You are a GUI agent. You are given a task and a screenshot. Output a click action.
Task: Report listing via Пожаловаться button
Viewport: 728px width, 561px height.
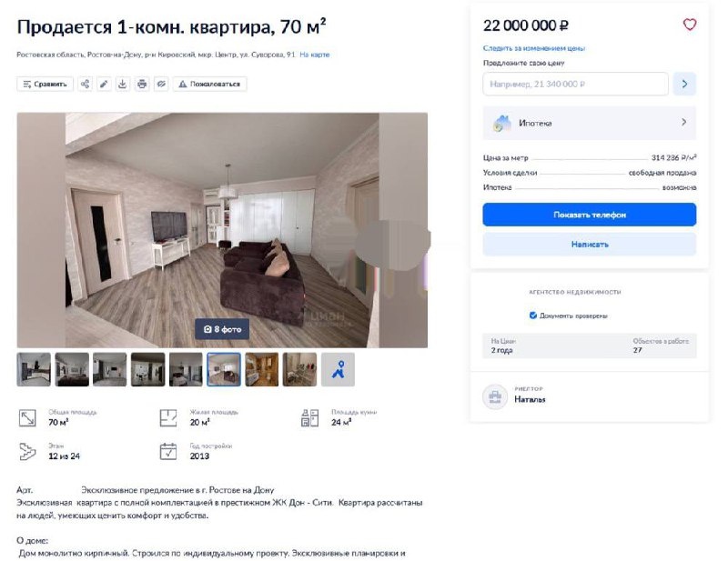click(210, 84)
